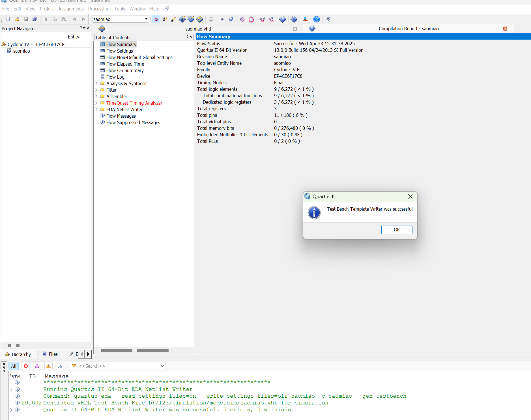531x420 pixels.
Task: Expand the Fitter folder
Action: [x=96, y=90]
